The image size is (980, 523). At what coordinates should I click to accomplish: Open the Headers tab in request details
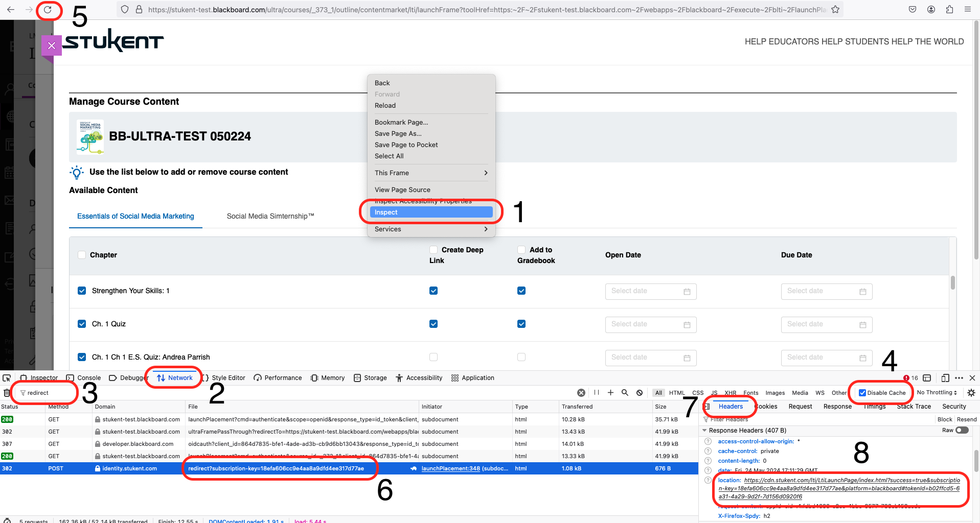tap(731, 407)
